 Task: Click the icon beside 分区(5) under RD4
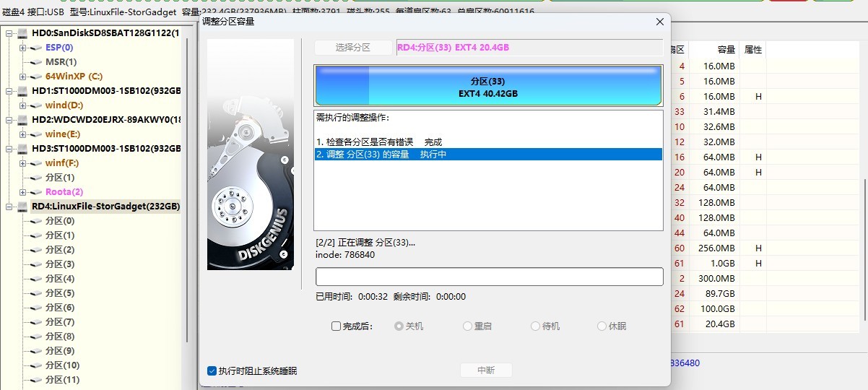[37, 293]
